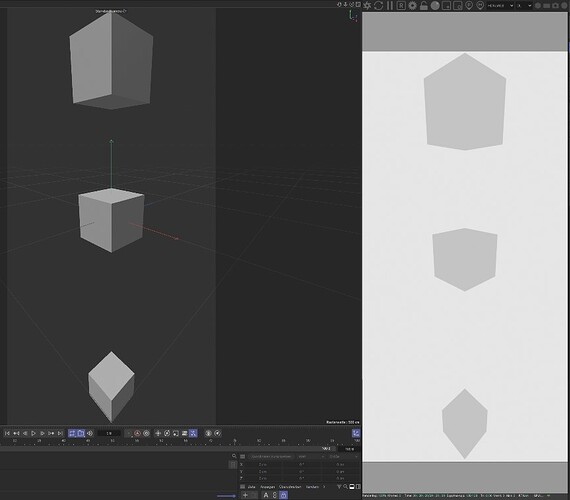Toggle the sound playback icon in timeline
570x500 pixels.
point(89,433)
